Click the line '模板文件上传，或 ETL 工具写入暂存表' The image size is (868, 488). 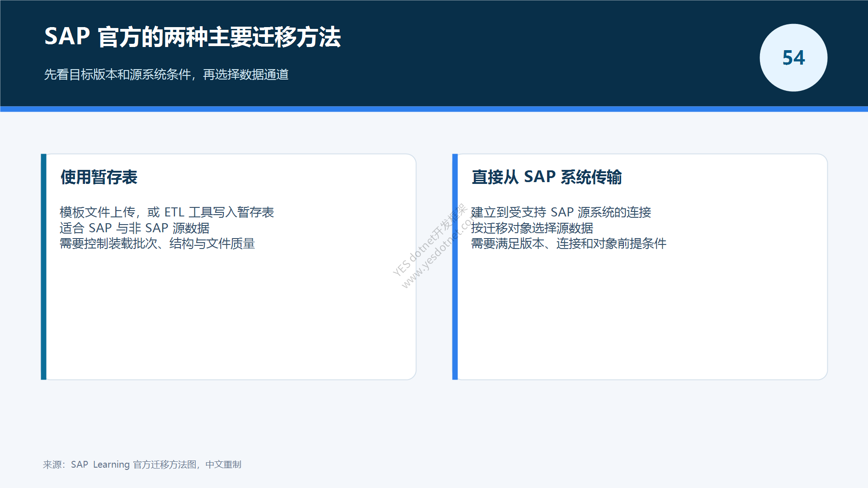click(167, 212)
